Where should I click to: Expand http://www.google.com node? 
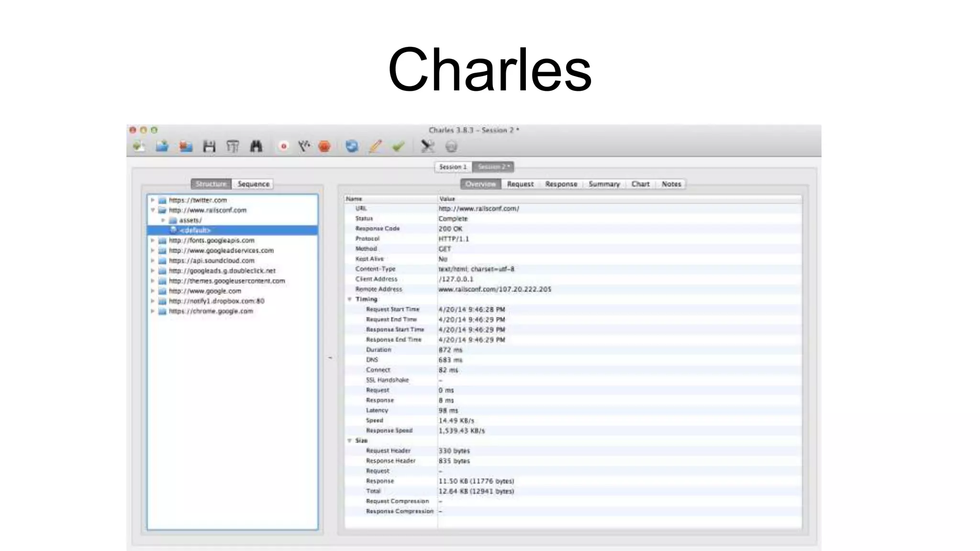click(153, 291)
